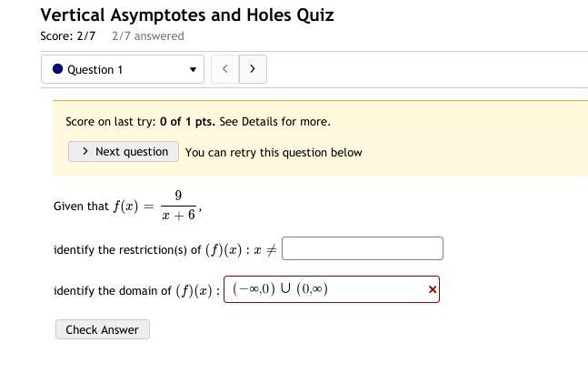This screenshot has width=588, height=383.
Task: Submit with the Check Answer button
Action: tap(103, 329)
